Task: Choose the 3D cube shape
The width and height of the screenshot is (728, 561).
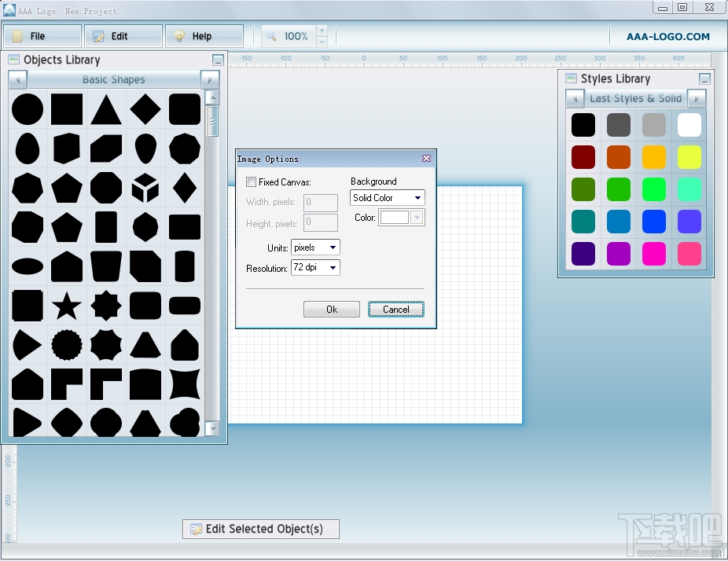Action: click(x=145, y=188)
